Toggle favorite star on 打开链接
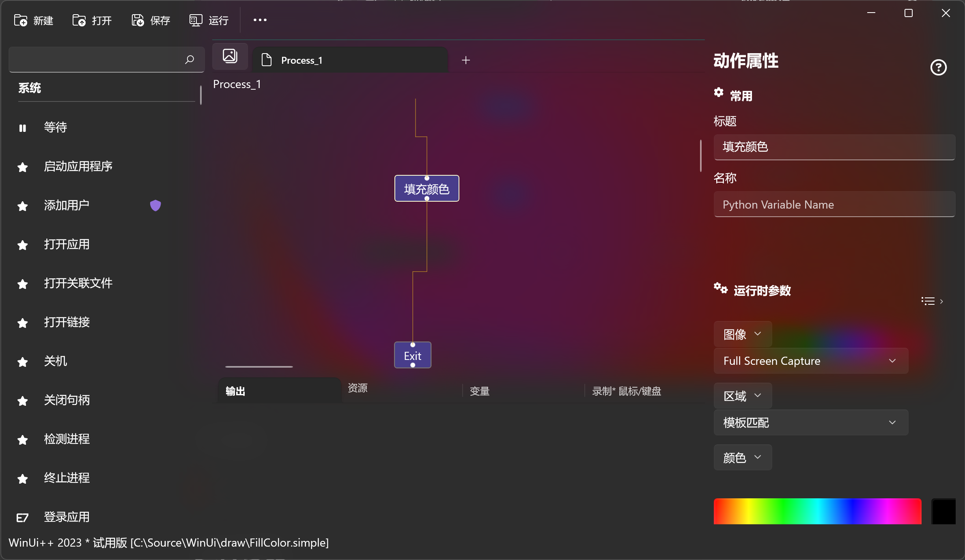Viewport: 965px width, 560px height. [22, 323]
